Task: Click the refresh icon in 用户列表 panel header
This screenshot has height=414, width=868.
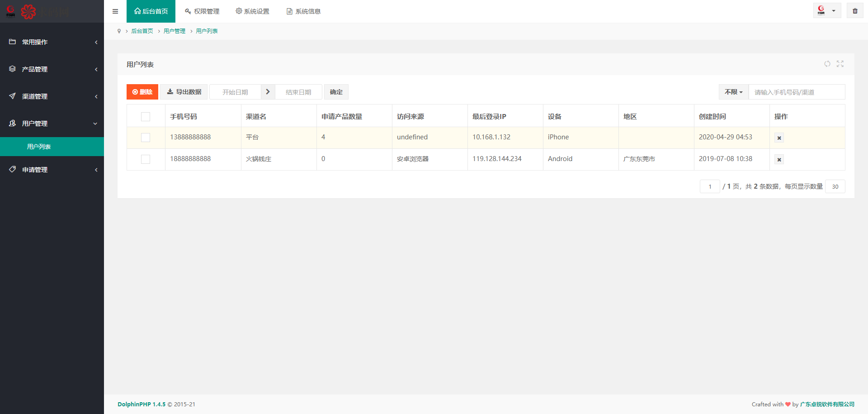Action: pos(827,64)
